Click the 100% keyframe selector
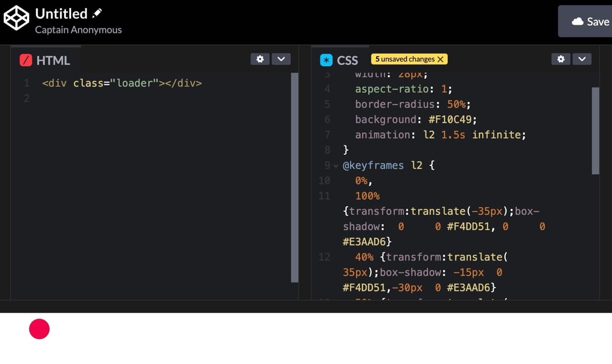The width and height of the screenshot is (612, 364). (x=367, y=196)
